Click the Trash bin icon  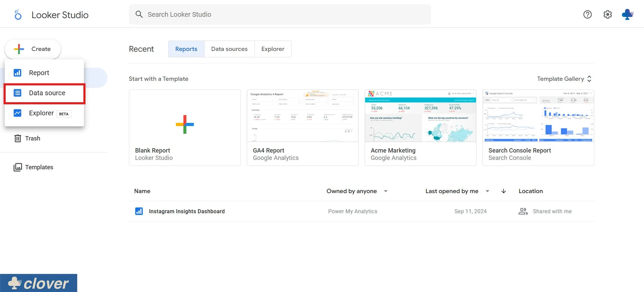tap(18, 138)
